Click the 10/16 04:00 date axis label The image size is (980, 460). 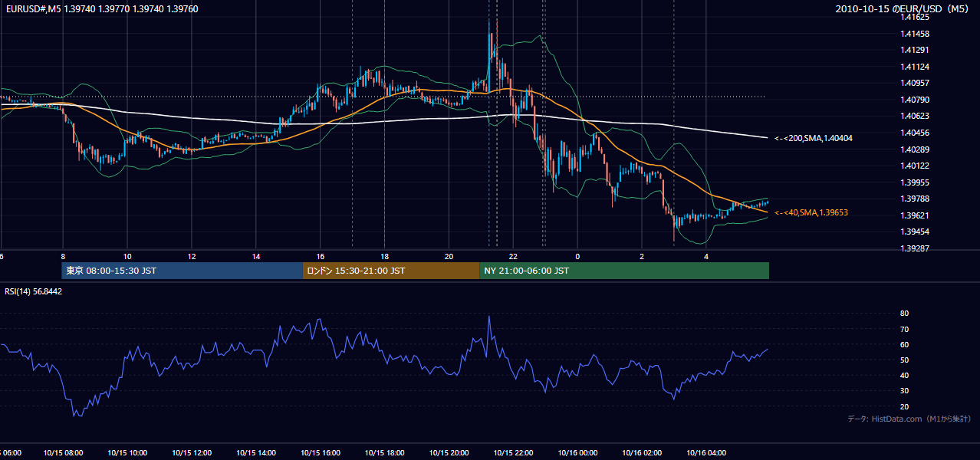pos(706,452)
